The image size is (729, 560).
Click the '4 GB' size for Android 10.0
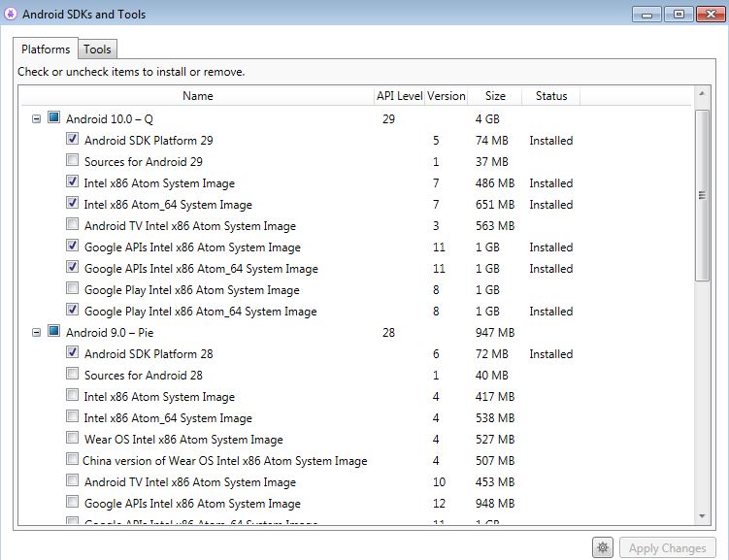tap(487, 119)
